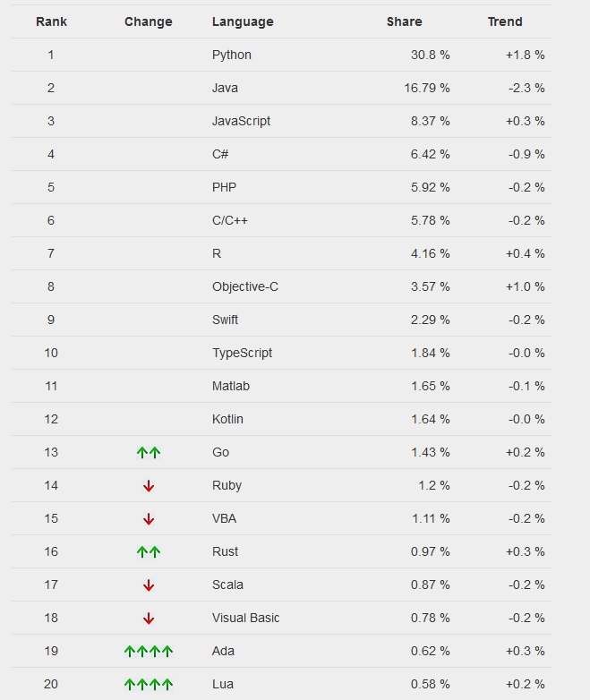Click the Language column header

(x=243, y=21)
